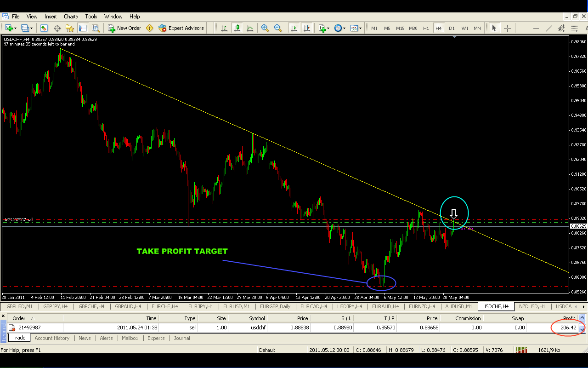Open the Charts menu
The width and height of the screenshot is (588, 368).
tap(71, 17)
